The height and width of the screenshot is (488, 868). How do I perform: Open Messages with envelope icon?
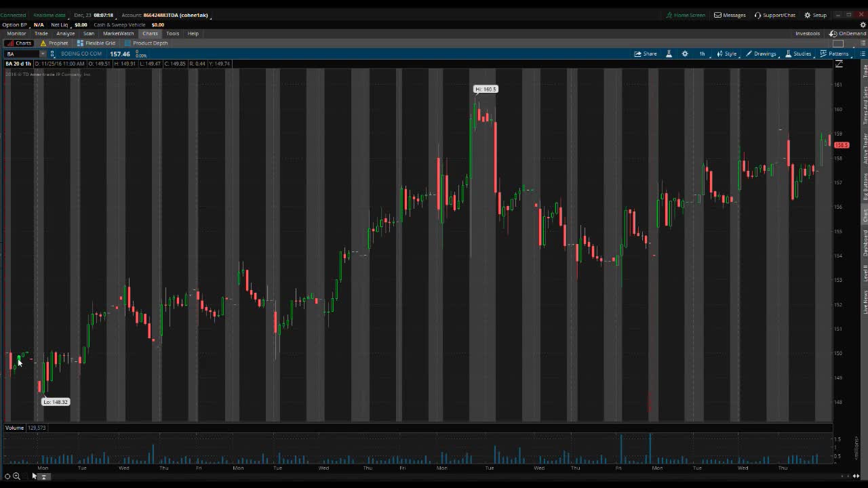730,15
